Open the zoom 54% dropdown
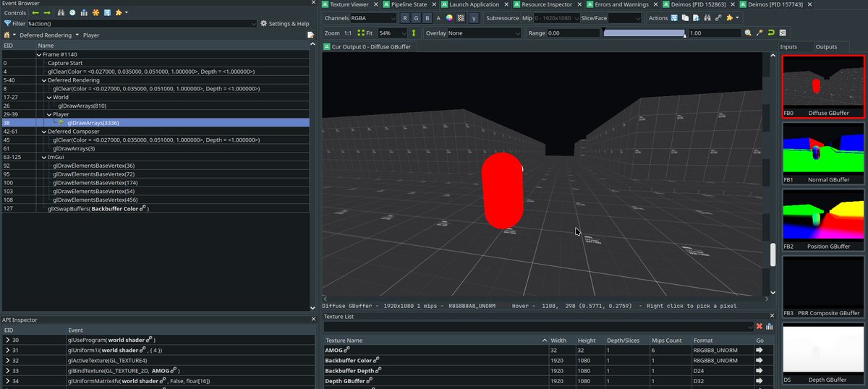Viewport: 868px width, 389px height. tap(392, 33)
